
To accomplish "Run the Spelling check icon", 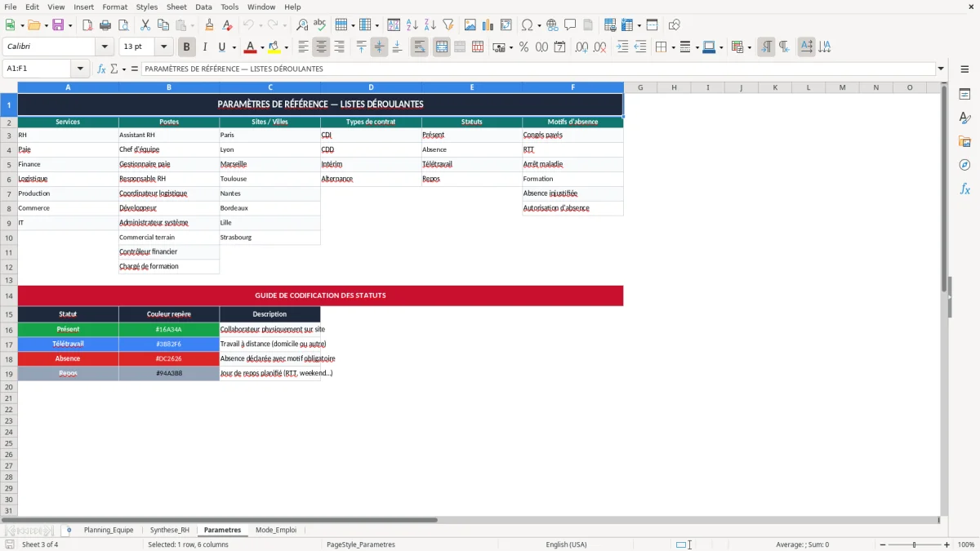I will pyautogui.click(x=320, y=25).
